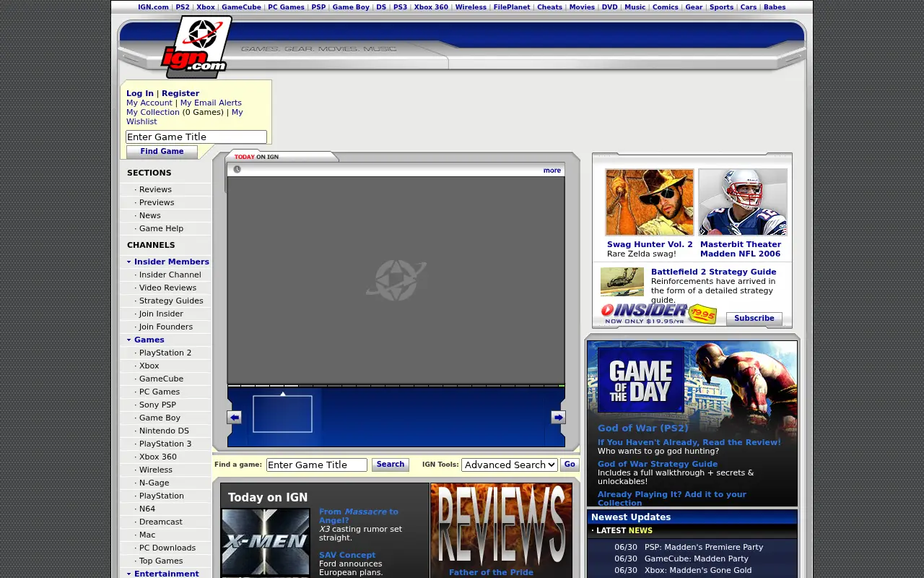This screenshot has width=924, height=578.
Task: Click the Insider $19.95 logo banner
Action: tap(659, 314)
